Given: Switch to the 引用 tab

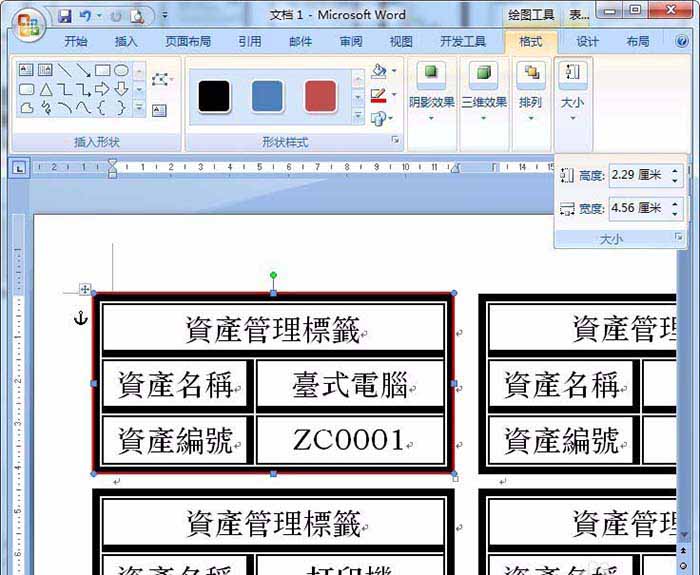Looking at the screenshot, I should click(250, 42).
